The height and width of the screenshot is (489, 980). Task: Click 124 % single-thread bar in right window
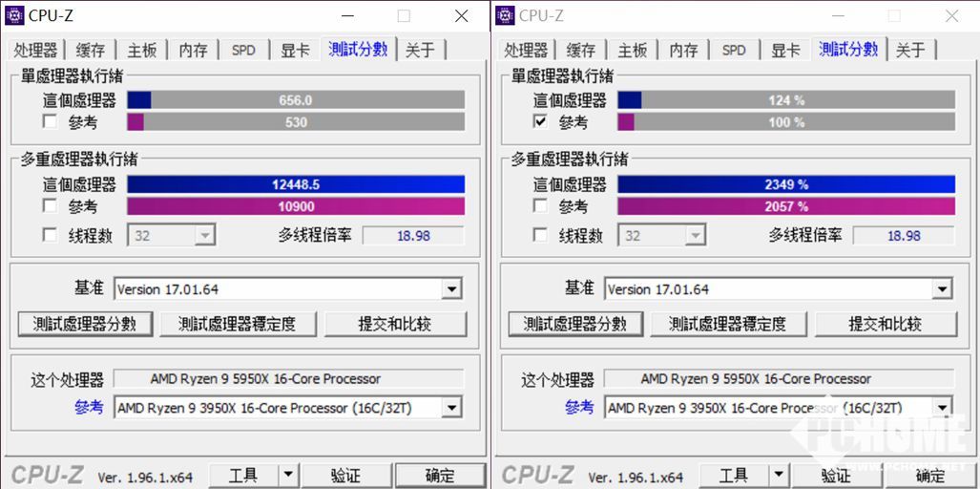(786, 100)
